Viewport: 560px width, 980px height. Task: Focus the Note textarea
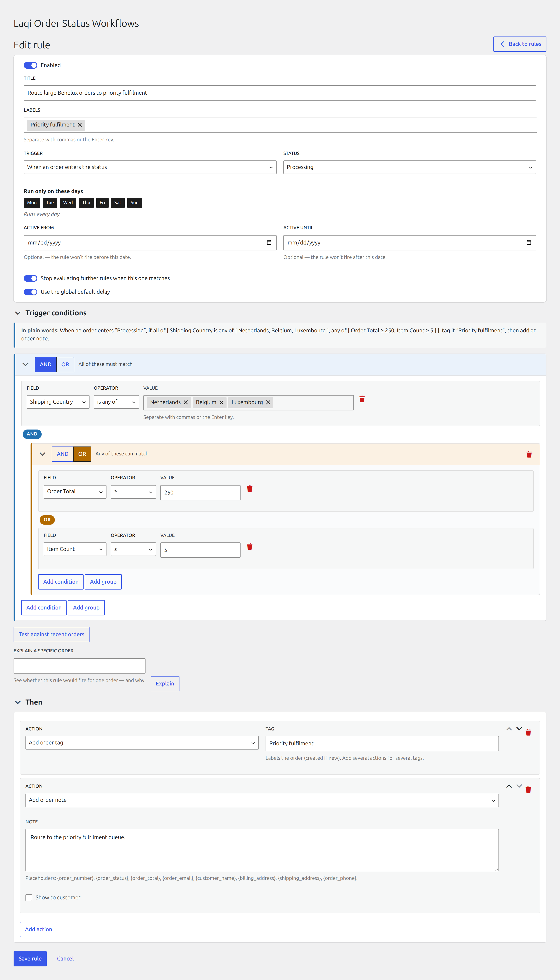tap(262, 850)
